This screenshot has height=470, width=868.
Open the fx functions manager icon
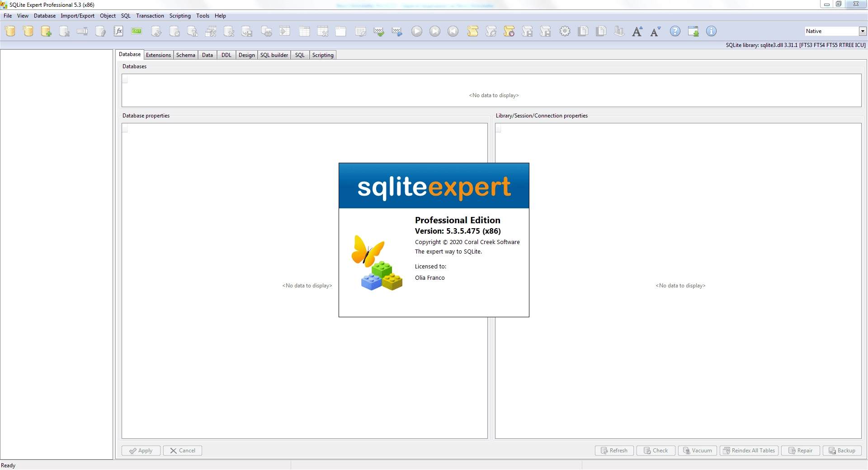[118, 31]
